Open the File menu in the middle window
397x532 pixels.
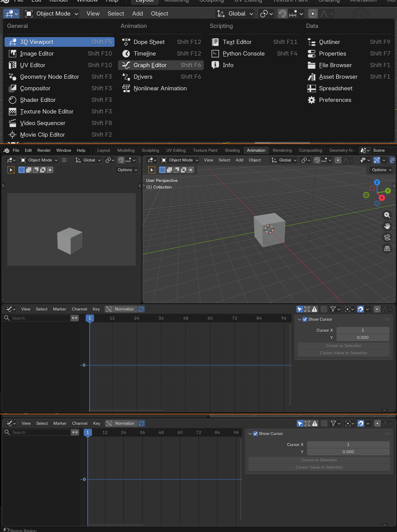point(16,150)
